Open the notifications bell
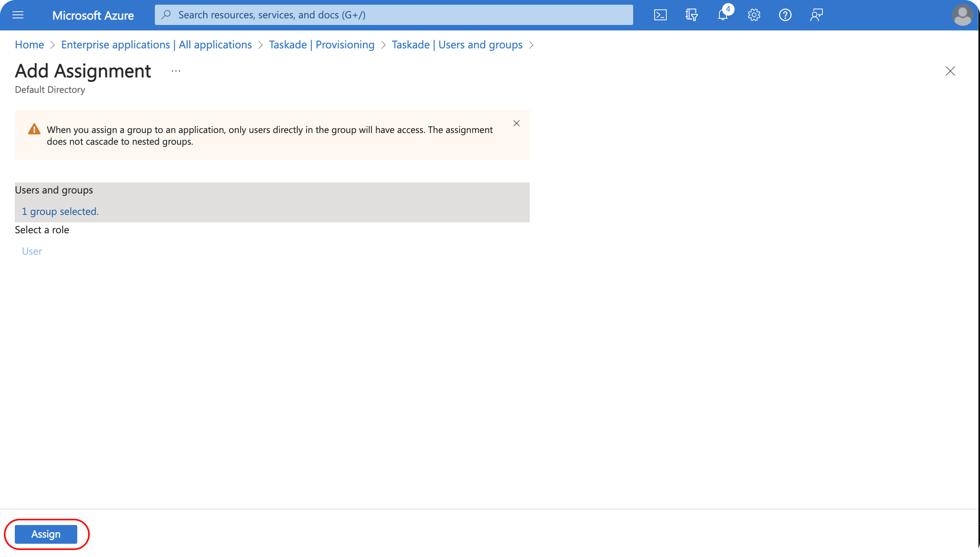The width and height of the screenshot is (980, 557). coord(723,15)
